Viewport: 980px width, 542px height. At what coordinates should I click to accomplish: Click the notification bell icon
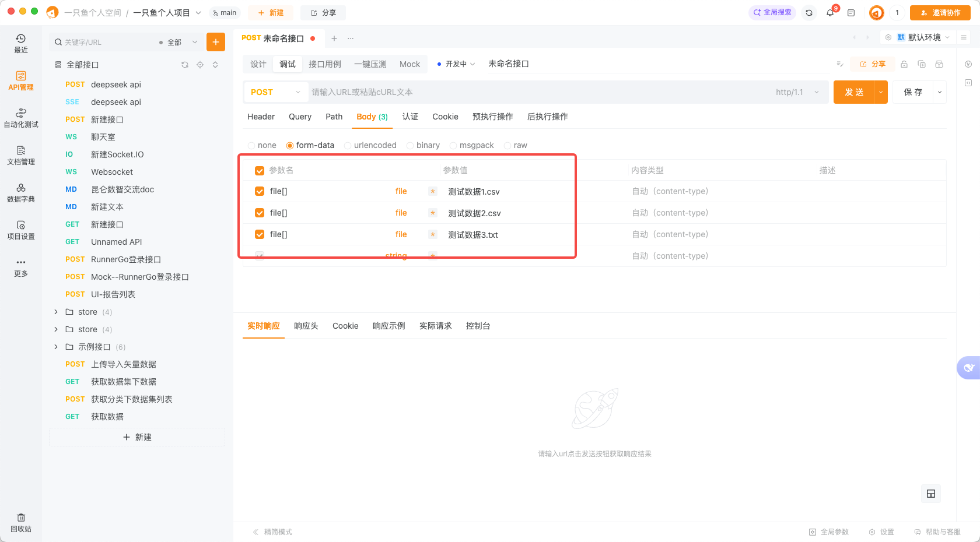[829, 12]
